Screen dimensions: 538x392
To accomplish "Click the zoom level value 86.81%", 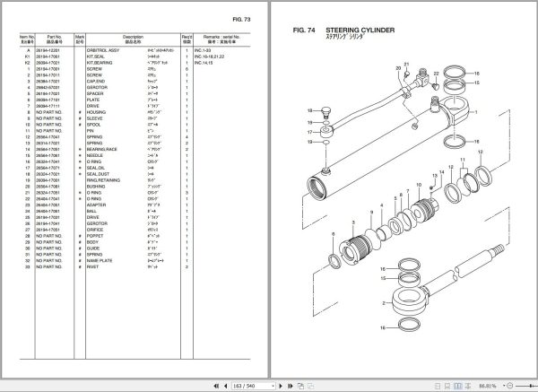I will [x=488, y=386].
